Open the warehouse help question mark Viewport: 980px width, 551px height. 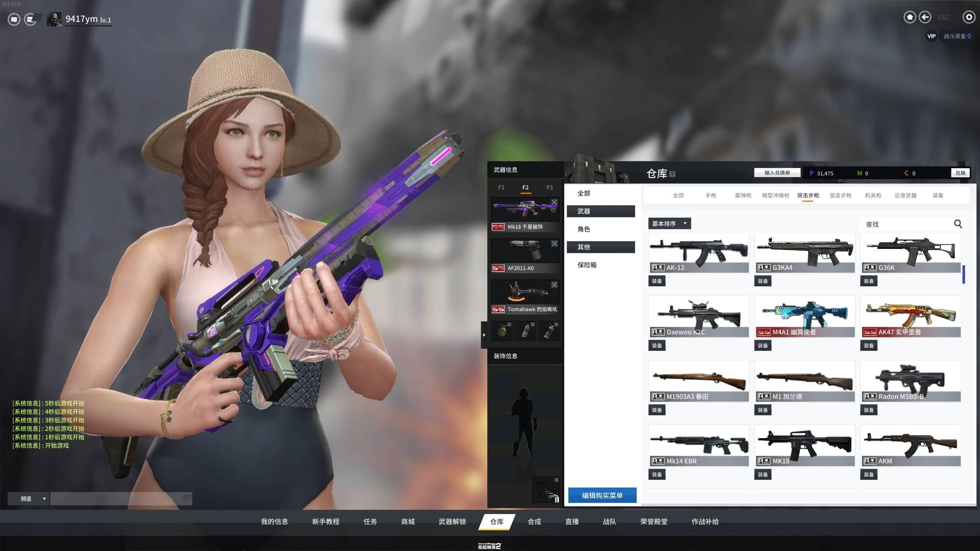click(x=673, y=174)
